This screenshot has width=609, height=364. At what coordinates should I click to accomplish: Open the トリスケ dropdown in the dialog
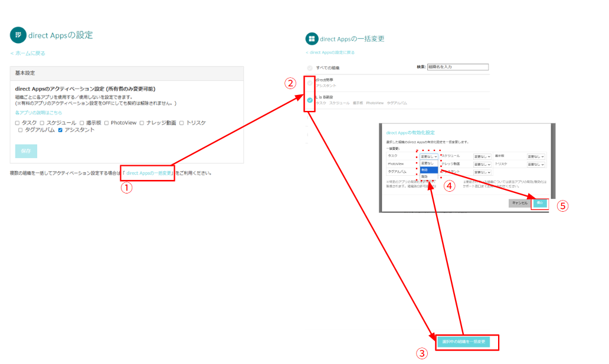[536, 165]
